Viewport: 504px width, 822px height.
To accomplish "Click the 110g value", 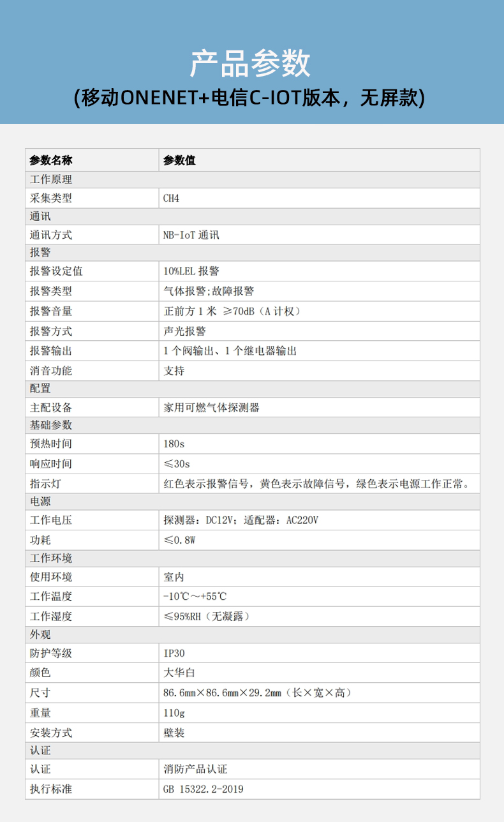I will pyautogui.click(x=174, y=713).
